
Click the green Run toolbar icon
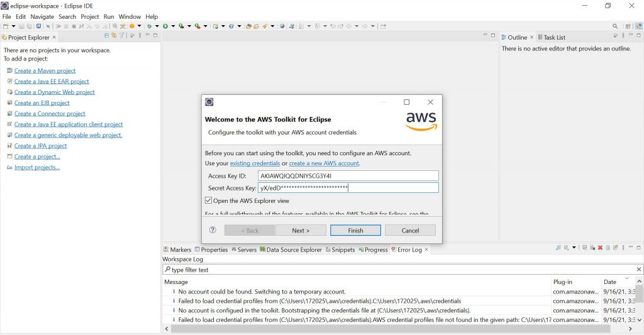[165, 26]
